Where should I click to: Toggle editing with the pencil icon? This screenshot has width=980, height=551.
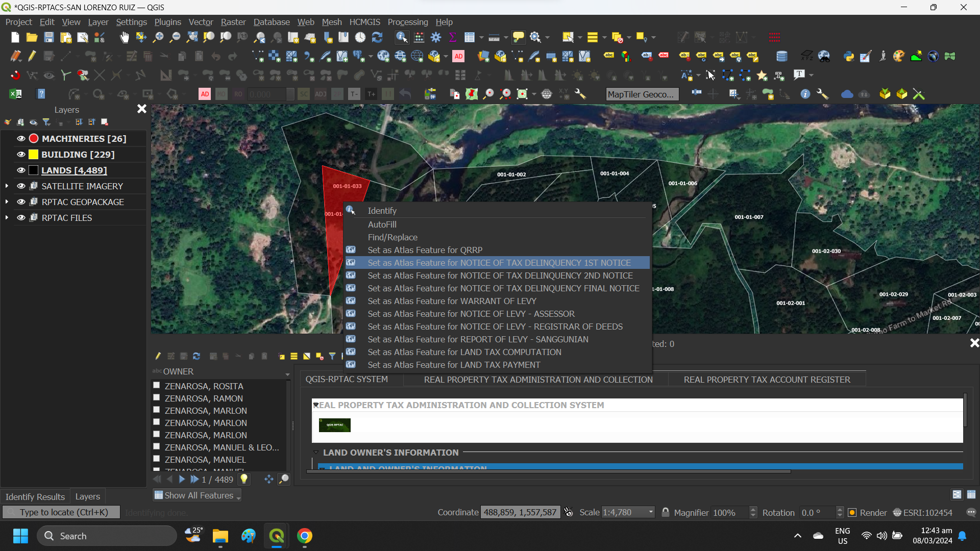coord(32,56)
